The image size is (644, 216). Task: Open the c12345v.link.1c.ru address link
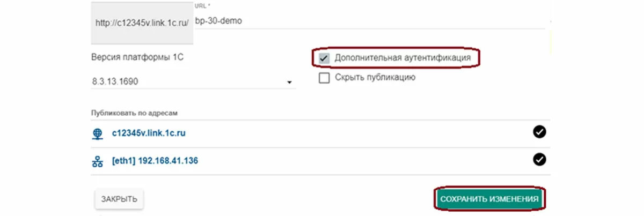click(149, 133)
